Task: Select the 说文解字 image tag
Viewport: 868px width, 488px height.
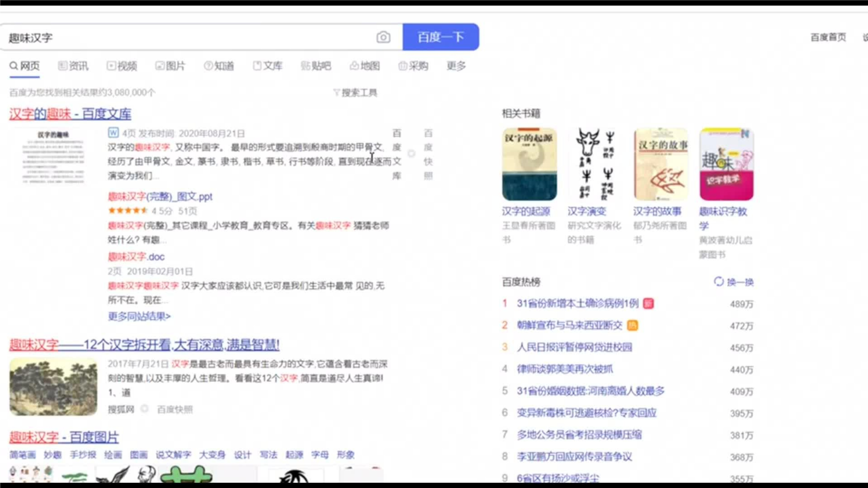Action: [173, 455]
